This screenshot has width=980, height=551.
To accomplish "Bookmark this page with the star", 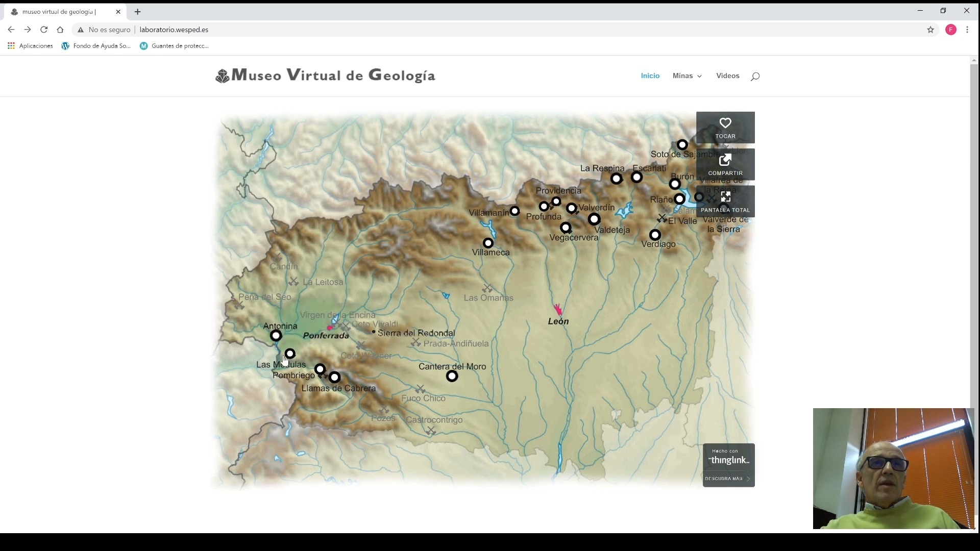I will tap(930, 30).
